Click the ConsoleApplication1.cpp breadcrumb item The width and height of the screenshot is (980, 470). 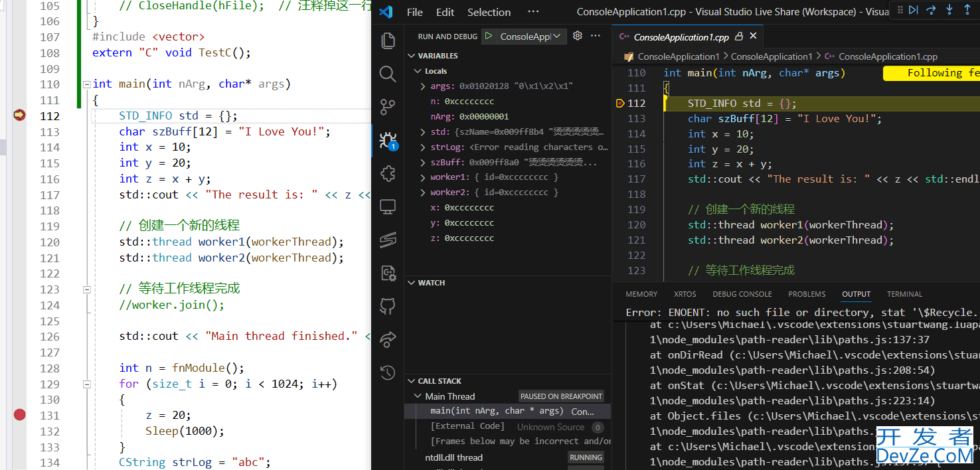(888, 56)
